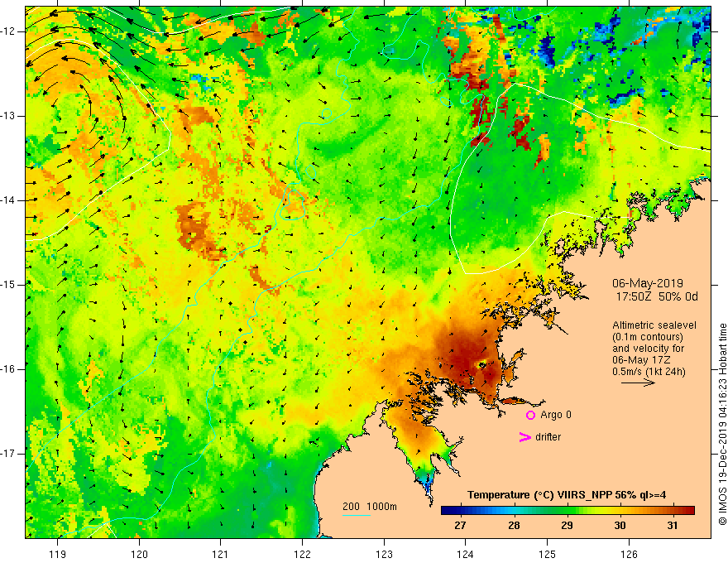Click the magenta drifter arrowhead legend symbol
This screenshot has width=728, height=563.
coord(524,437)
